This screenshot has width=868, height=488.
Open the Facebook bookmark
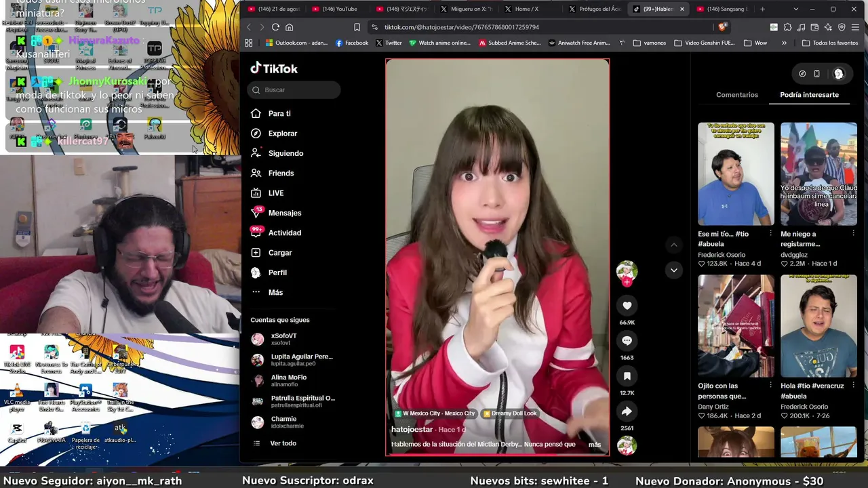[x=352, y=43]
